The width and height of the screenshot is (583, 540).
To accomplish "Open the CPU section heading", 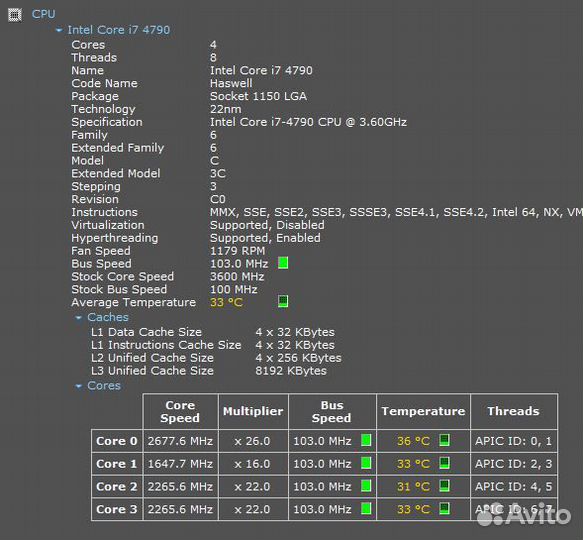I will (x=44, y=14).
